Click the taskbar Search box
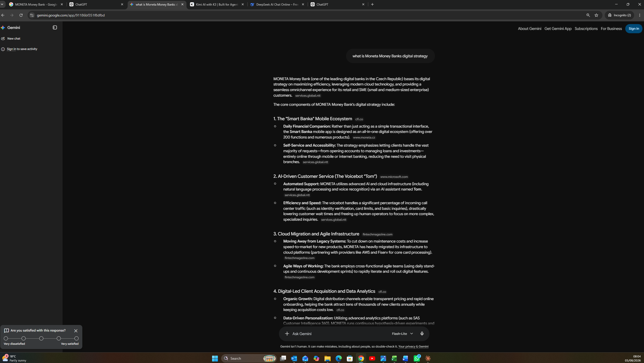The height and width of the screenshot is (363, 644). (249, 358)
